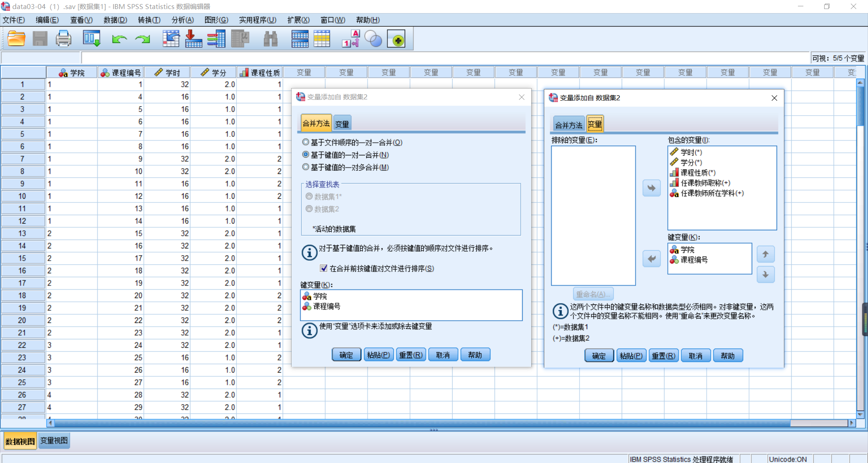
Task: Open the 数据(D) menu
Action: tap(115, 20)
